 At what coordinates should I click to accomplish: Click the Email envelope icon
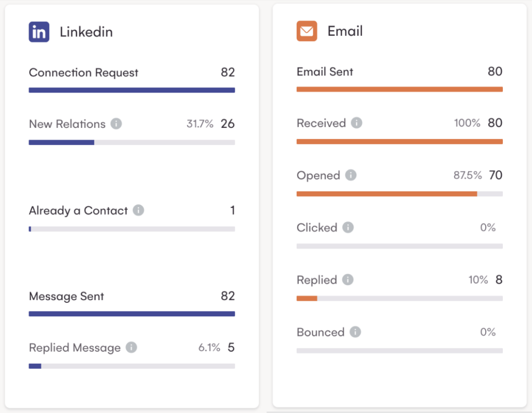307,31
